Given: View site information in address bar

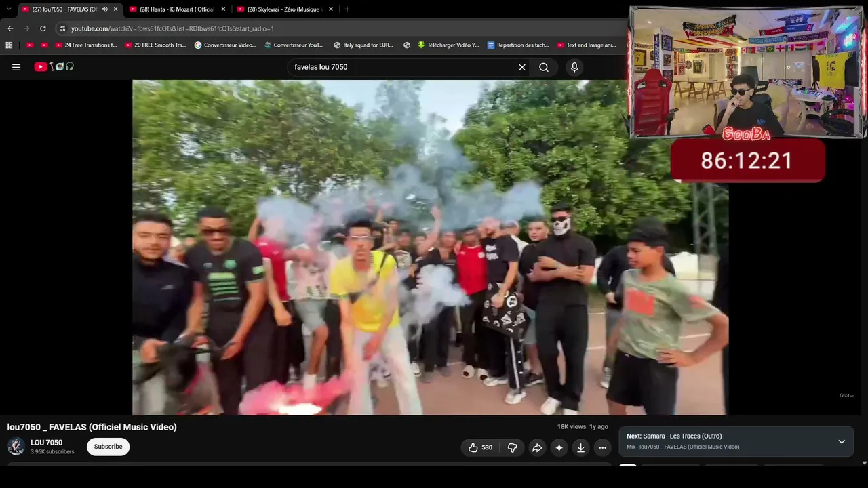Looking at the screenshot, I should point(62,28).
